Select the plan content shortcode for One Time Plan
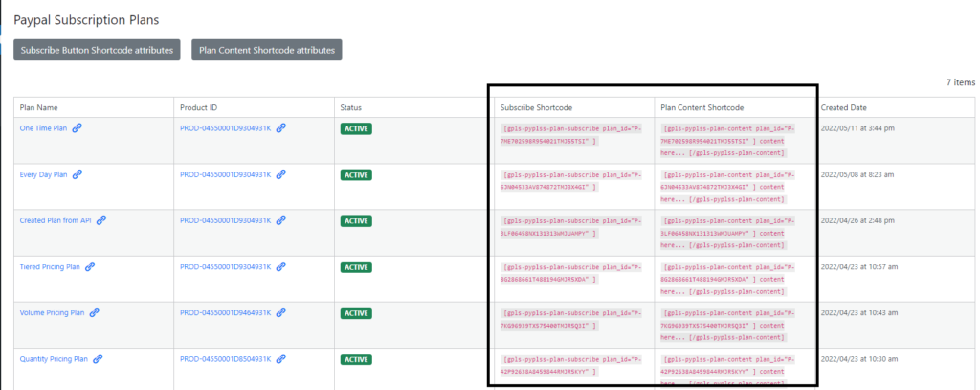The image size is (980, 390). coord(728,141)
